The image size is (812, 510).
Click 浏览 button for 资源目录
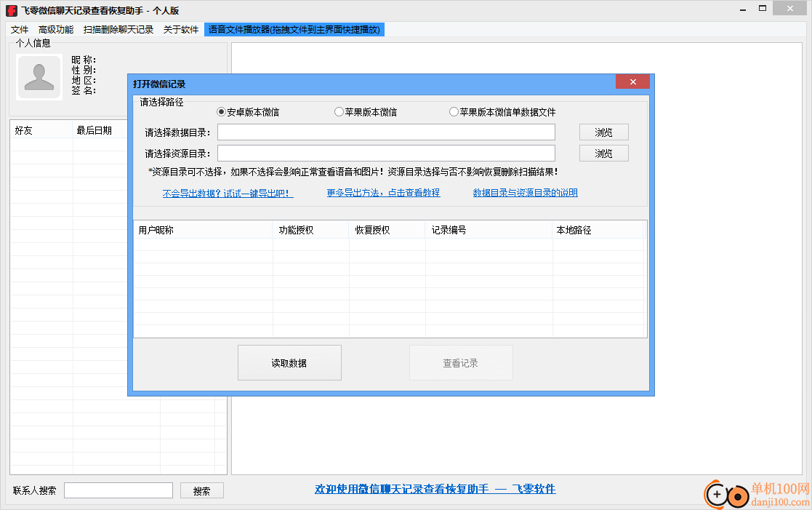pyautogui.click(x=604, y=154)
